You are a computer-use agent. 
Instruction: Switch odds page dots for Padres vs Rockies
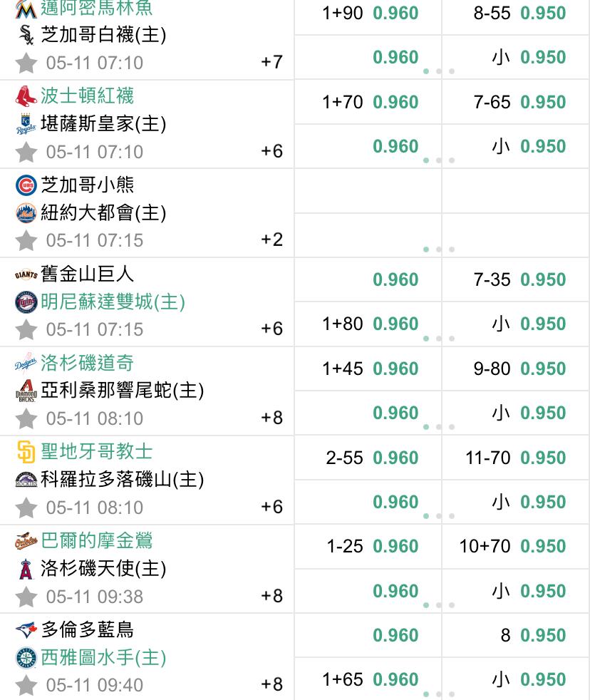439,516
